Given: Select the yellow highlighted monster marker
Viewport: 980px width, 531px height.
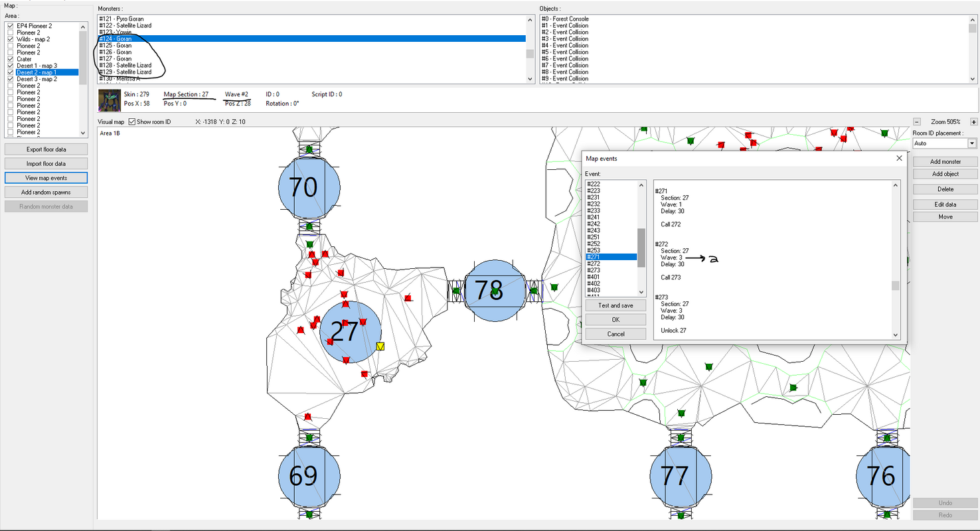Looking at the screenshot, I should click(380, 346).
